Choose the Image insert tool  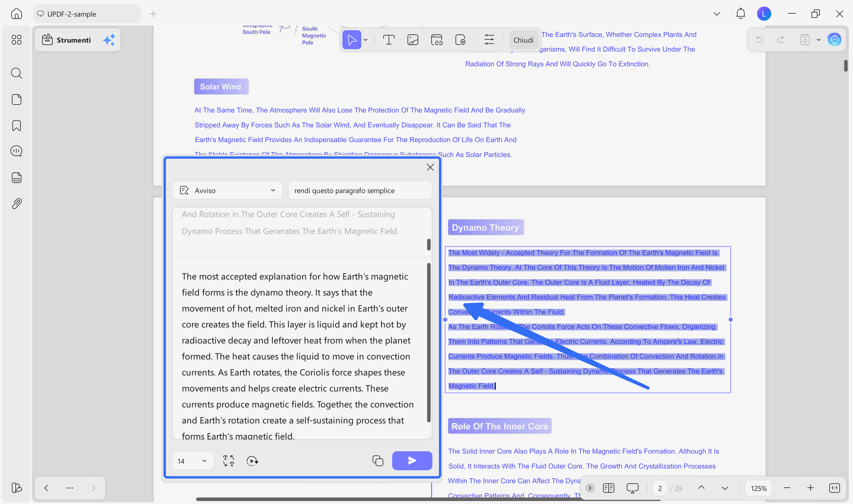pos(412,40)
